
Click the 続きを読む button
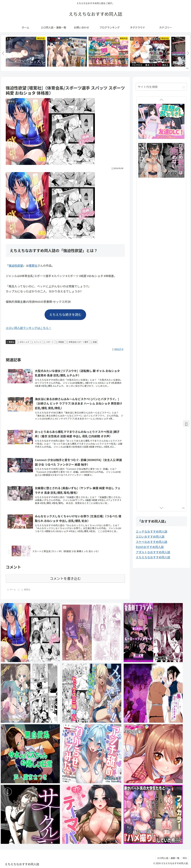pyautogui.click(x=65, y=315)
